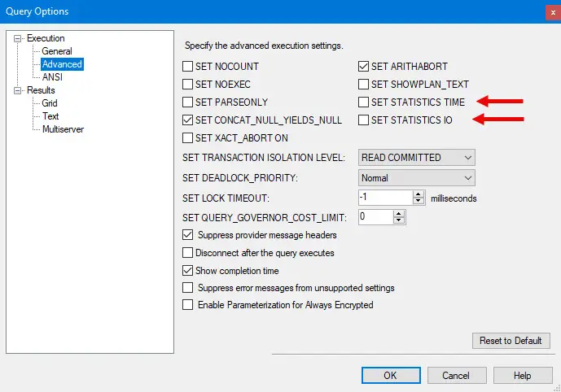Confirm with the OK button
The height and width of the screenshot is (392, 561).
(390, 376)
